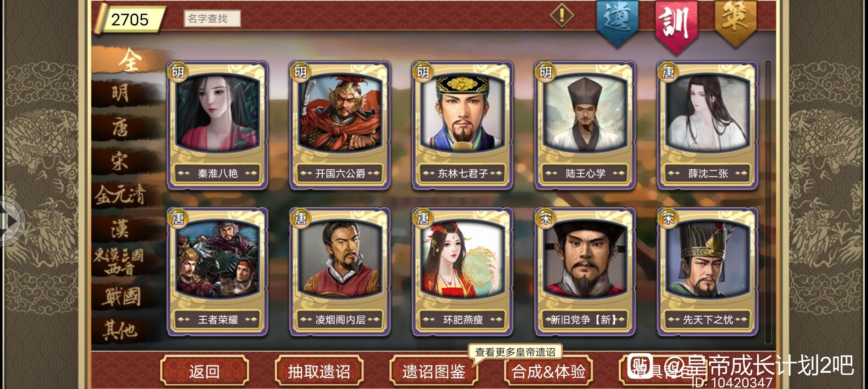The image size is (868, 389).
Task: Filter by 金元清 dynasty tab
Action: (120, 195)
